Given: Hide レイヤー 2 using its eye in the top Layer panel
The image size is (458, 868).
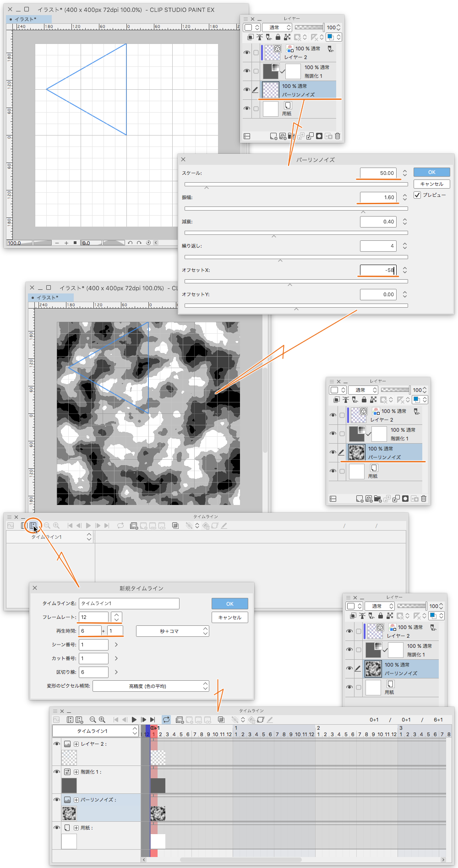Looking at the screenshot, I should [x=247, y=53].
